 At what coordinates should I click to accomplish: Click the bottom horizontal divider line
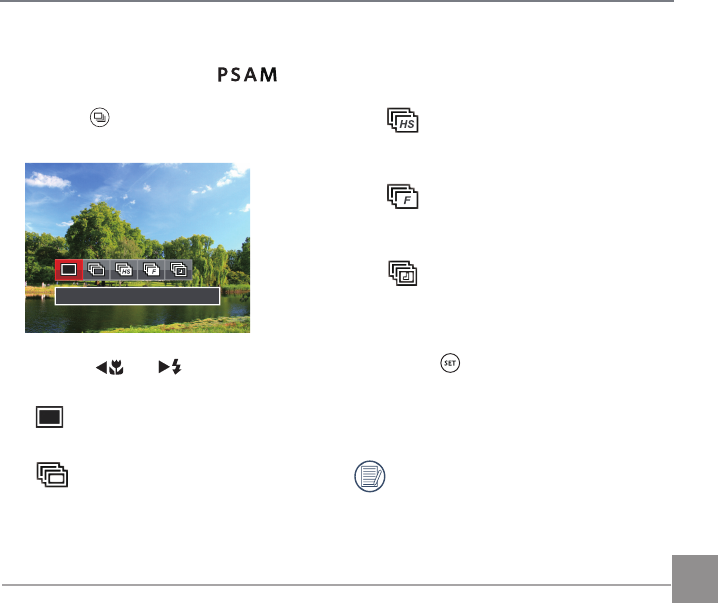336,585
